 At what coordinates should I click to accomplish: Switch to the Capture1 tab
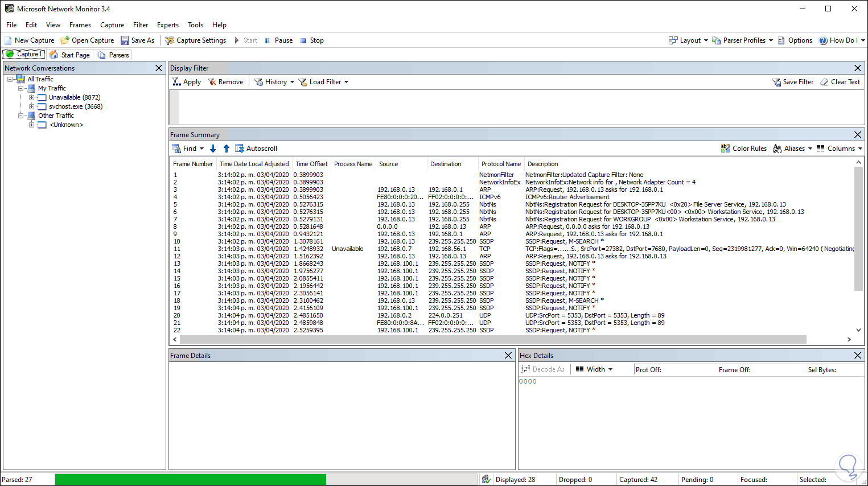click(24, 55)
